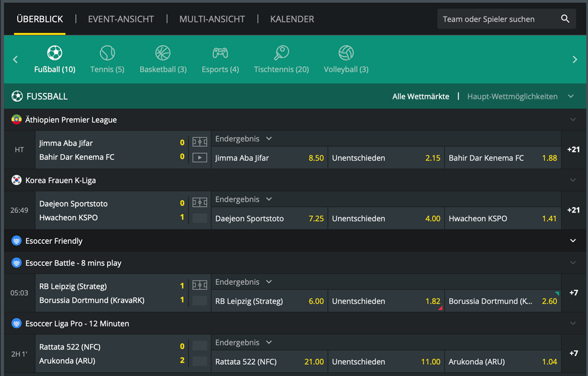Click the Äthiopien flag icon
588x376 pixels.
[x=16, y=119]
